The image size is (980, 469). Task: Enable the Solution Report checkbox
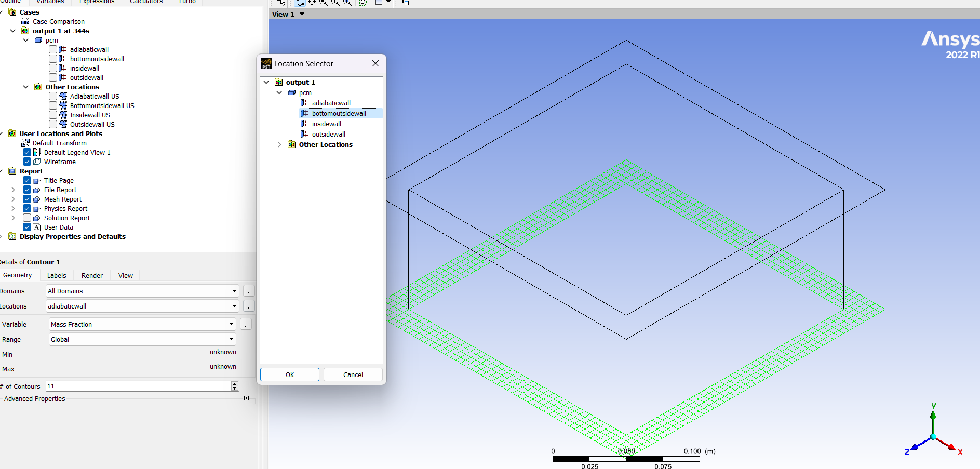click(27, 218)
